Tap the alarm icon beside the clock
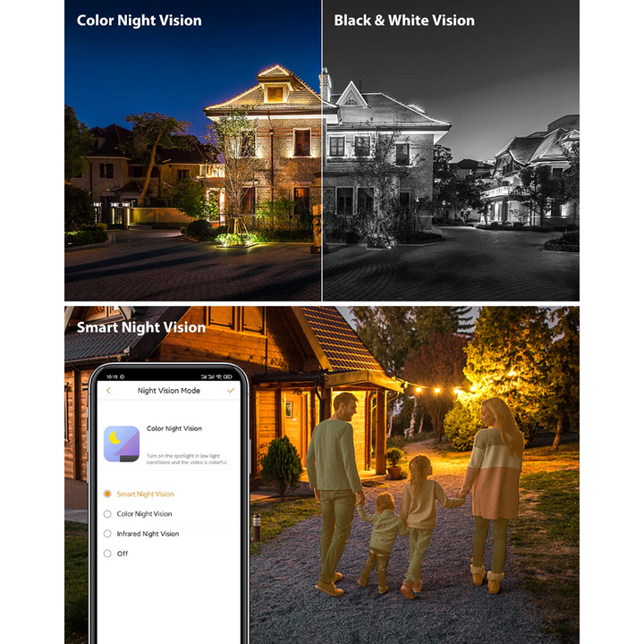644x644 pixels. (122, 377)
